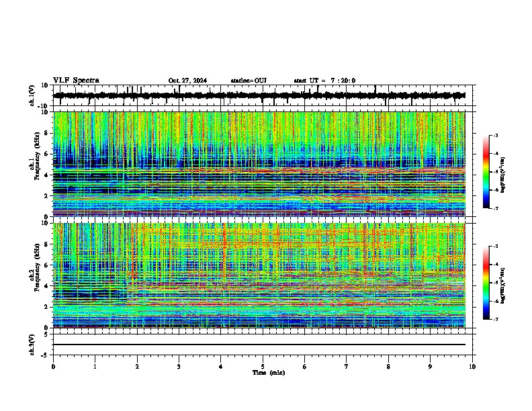The height and width of the screenshot is (411, 532).
Task: Click the "-7" tick on ch.2 colorbar
Action: click(x=495, y=319)
